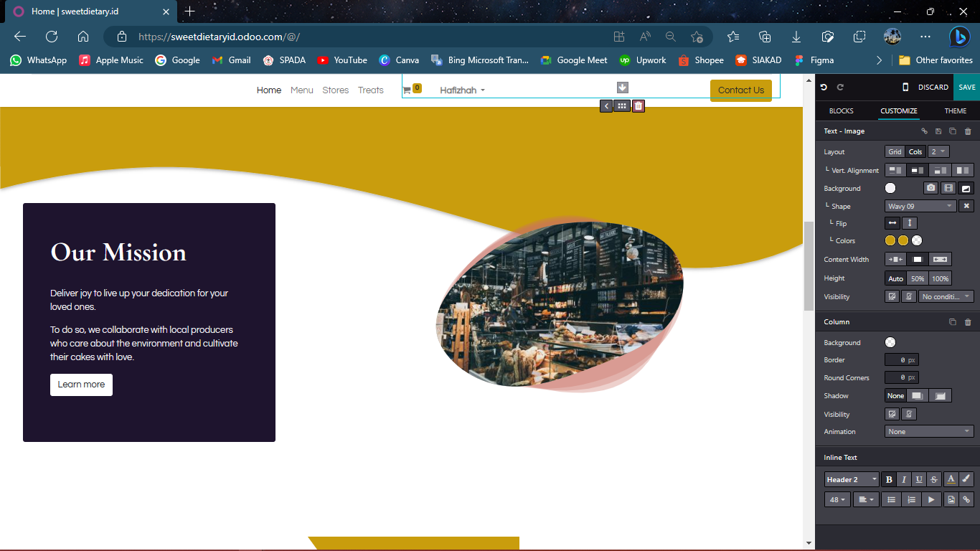980x551 pixels.
Task: Switch to the BLOCKS tab
Action: (x=842, y=111)
